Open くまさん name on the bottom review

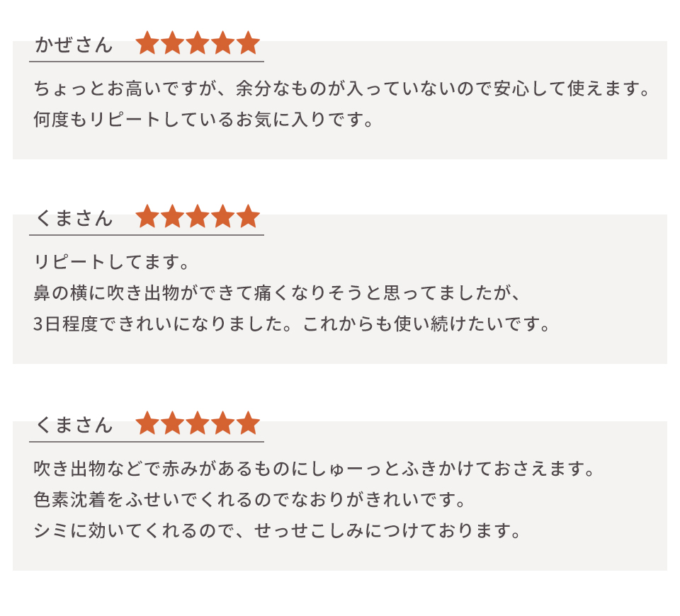[x=74, y=426]
